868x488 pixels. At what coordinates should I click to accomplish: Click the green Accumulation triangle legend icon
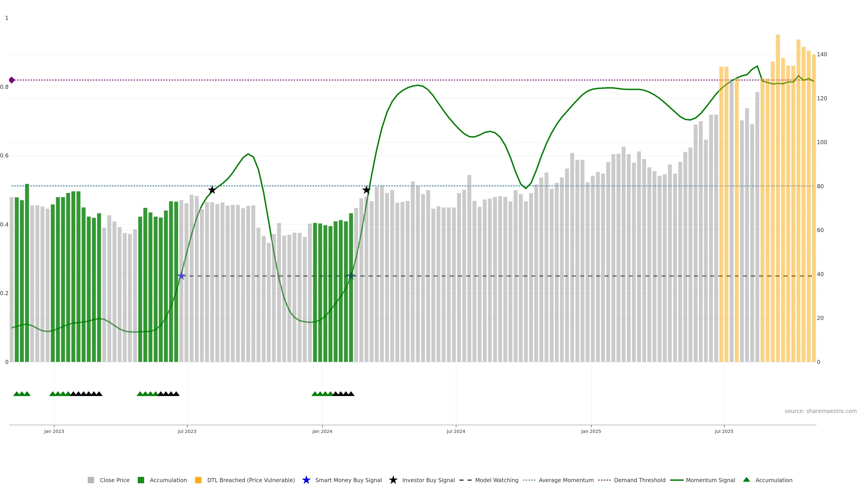coord(746,480)
